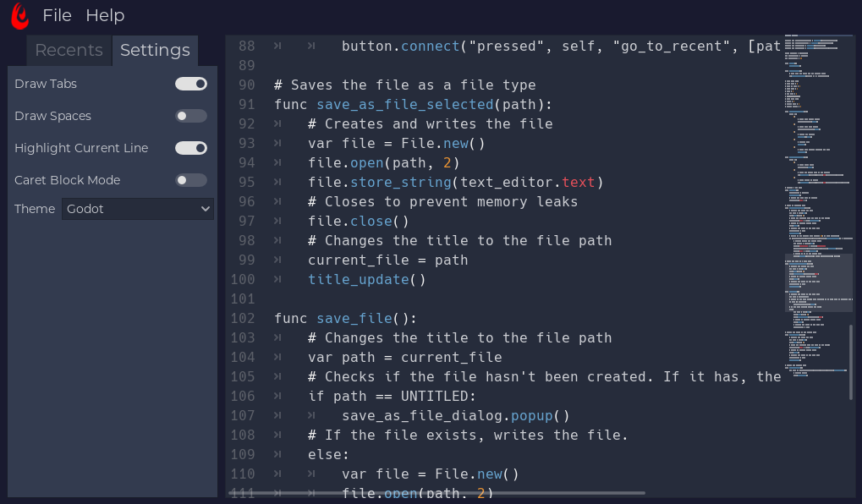The image size is (862, 504).
Task: Enable the Caret Block Mode switch
Action: 191,180
